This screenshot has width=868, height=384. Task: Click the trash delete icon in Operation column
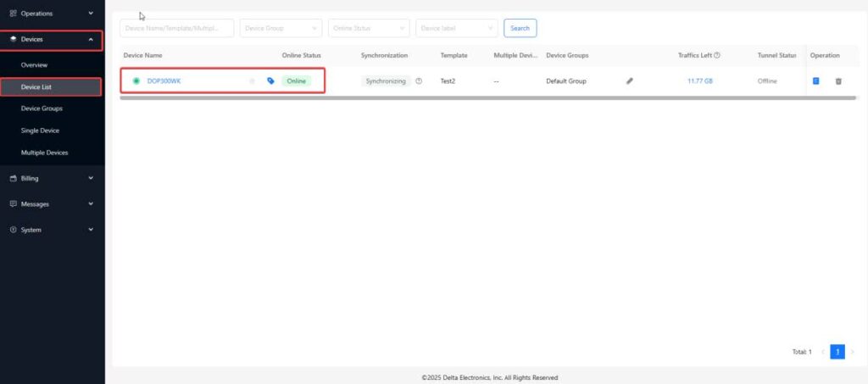[838, 81]
